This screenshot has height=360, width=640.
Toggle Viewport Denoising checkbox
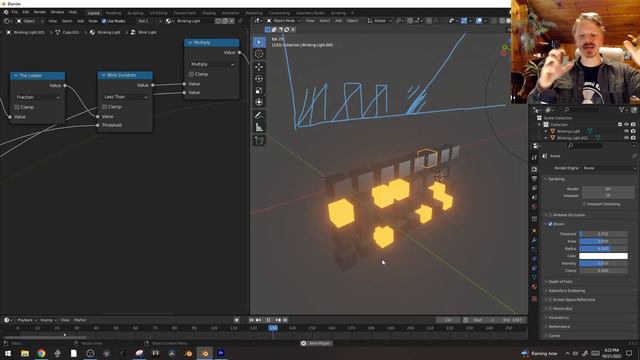(584, 204)
